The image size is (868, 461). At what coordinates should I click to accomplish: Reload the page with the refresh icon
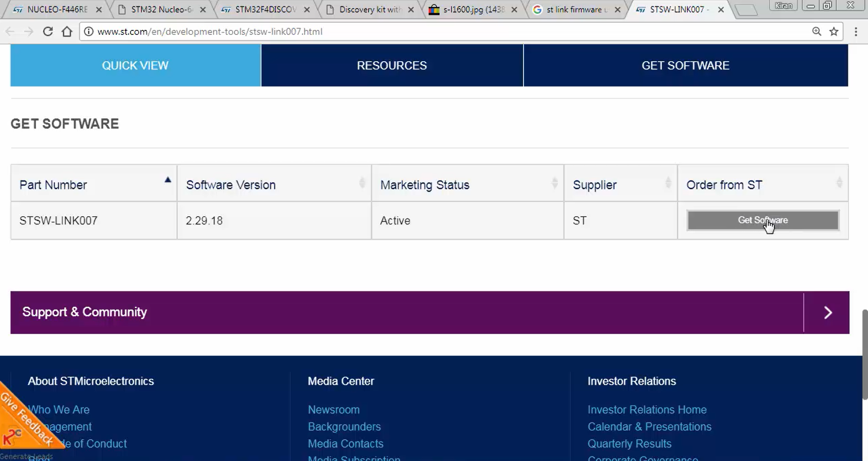48,31
